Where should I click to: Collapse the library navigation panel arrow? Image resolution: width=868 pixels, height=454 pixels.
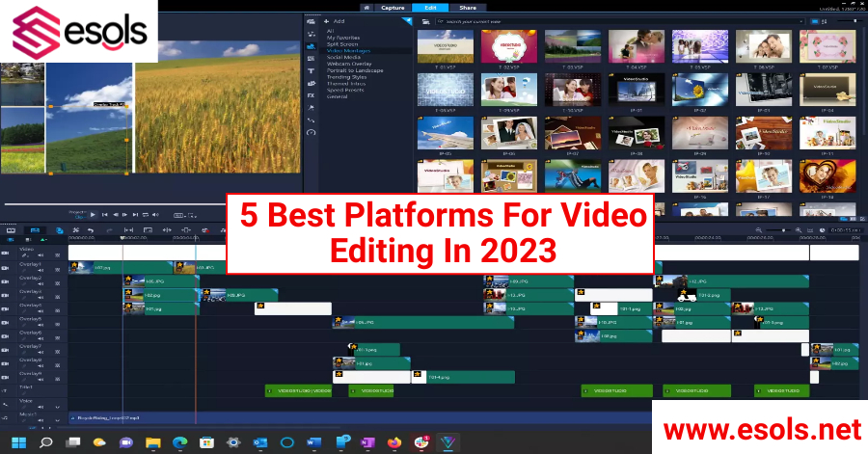pyautogui.click(x=408, y=21)
